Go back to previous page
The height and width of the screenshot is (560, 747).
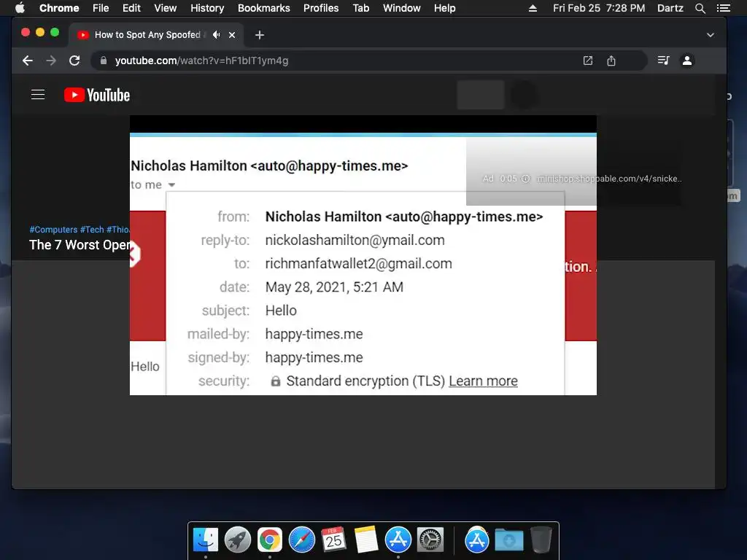28,61
